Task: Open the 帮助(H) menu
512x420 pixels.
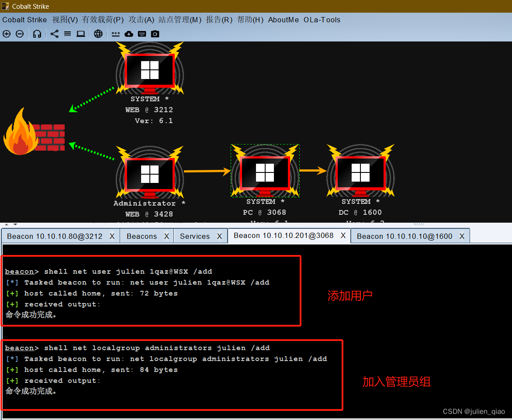Action: tap(250, 20)
